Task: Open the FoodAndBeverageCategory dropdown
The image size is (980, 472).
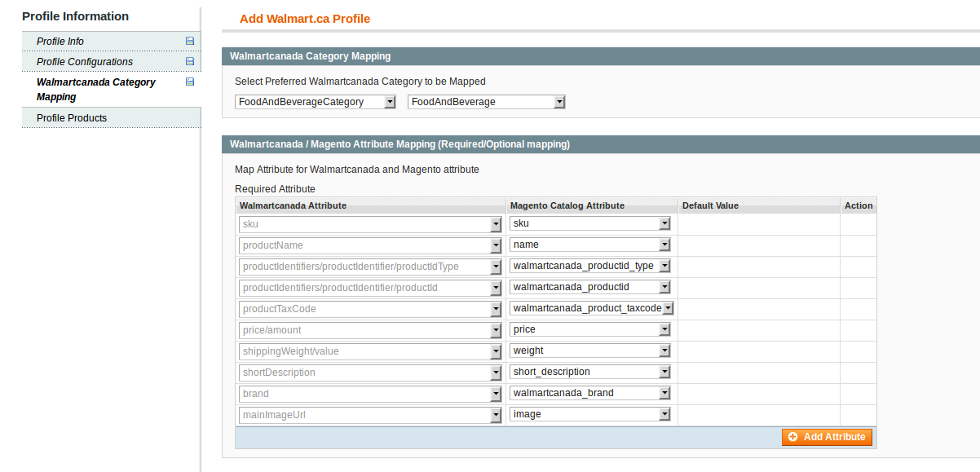Action: (x=316, y=102)
